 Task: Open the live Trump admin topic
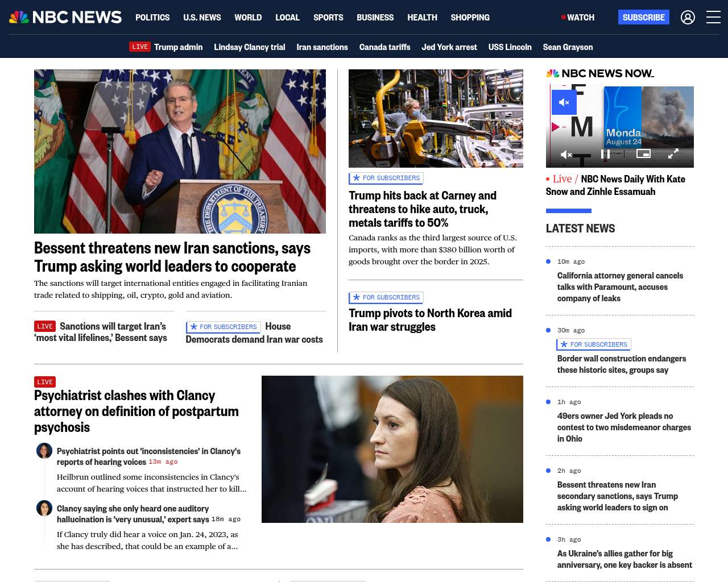(178, 47)
